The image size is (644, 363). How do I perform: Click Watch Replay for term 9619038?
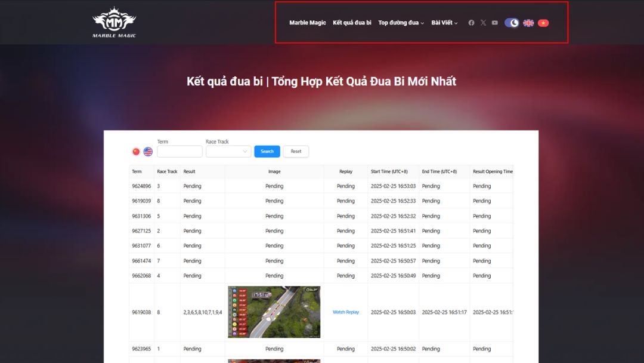point(346,312)
